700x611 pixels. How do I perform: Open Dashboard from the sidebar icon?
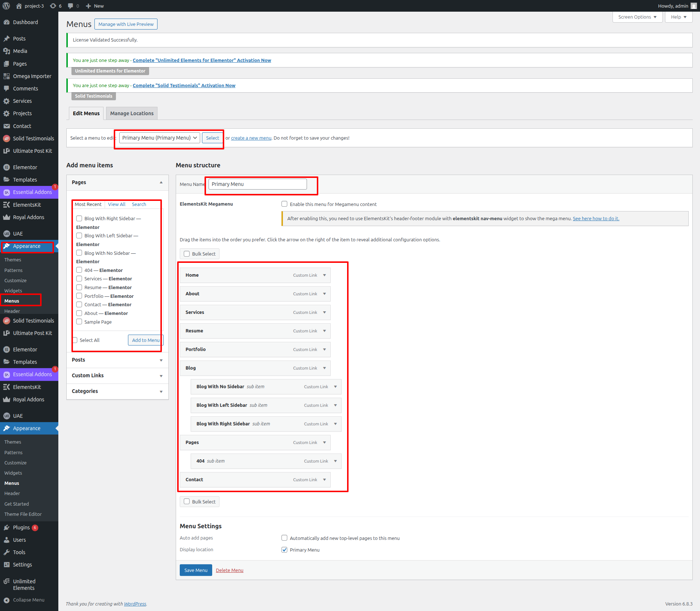point(7,22)
